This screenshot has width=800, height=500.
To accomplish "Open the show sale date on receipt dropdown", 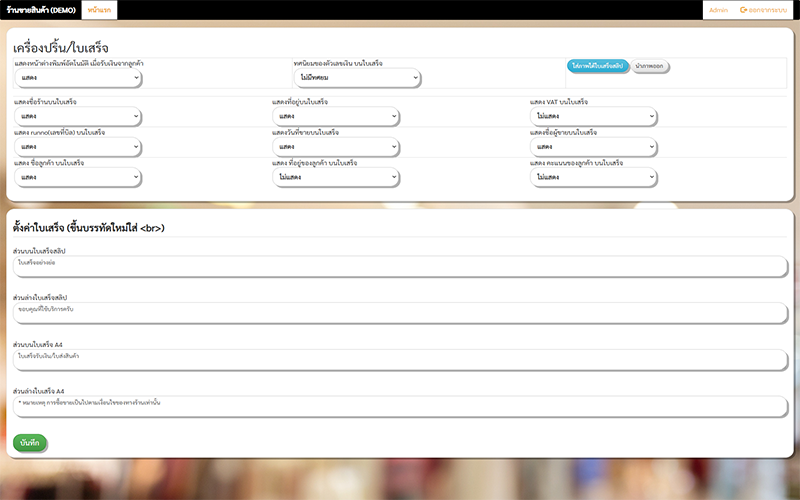I will pyautogui.click(x=336, y=147).
